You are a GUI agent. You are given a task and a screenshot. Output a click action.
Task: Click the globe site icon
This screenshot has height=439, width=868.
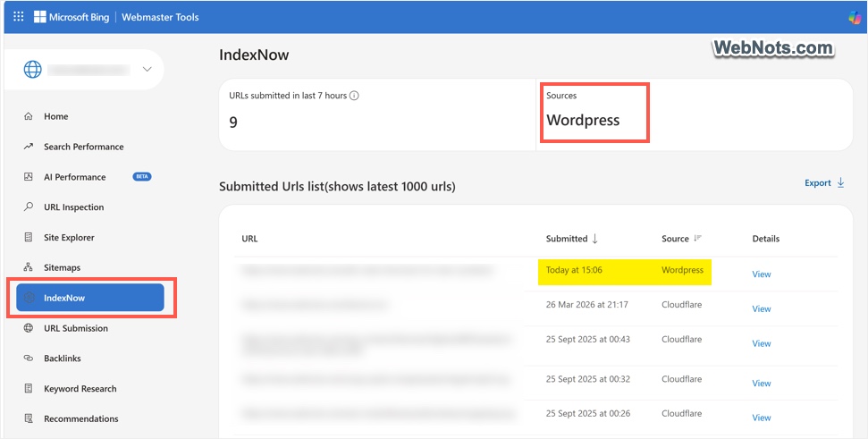coord(33,69)
